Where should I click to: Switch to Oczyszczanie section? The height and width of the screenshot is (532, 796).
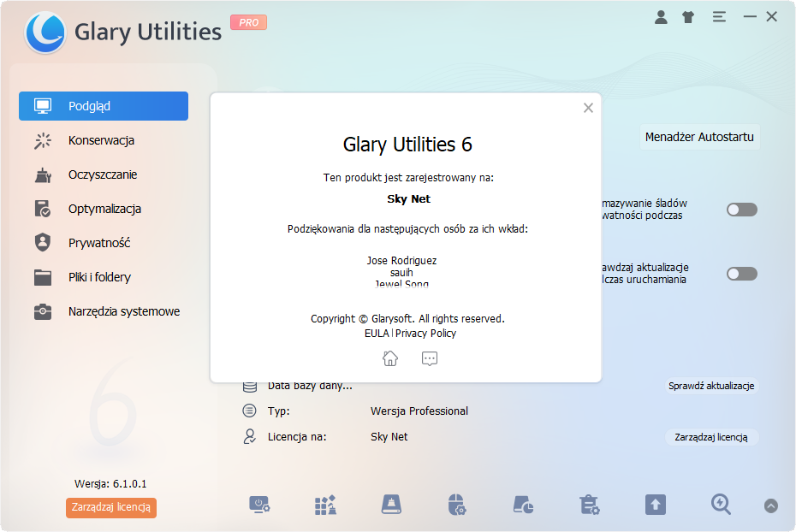pyautogui.click(x=104, y=175)
